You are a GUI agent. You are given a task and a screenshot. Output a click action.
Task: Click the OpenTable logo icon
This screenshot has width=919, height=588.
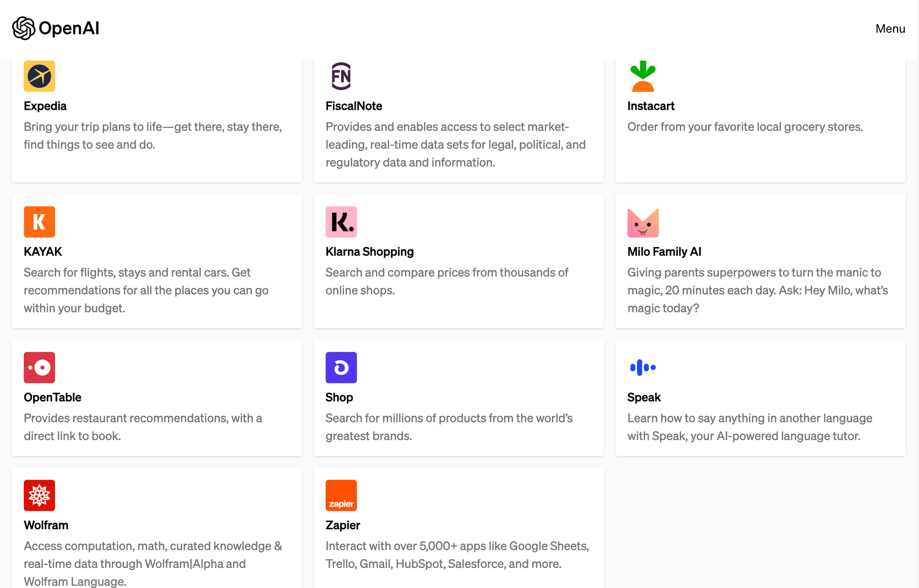pos(39,367)
